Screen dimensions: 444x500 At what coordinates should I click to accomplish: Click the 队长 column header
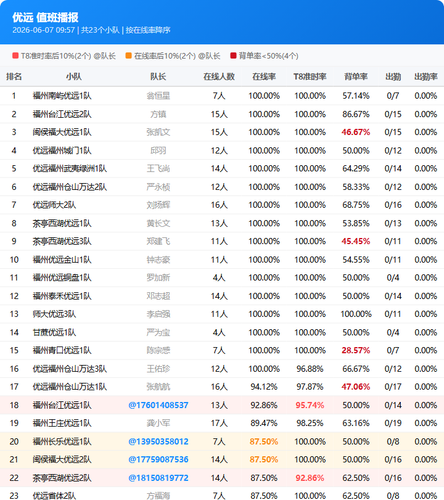[158, 77]
